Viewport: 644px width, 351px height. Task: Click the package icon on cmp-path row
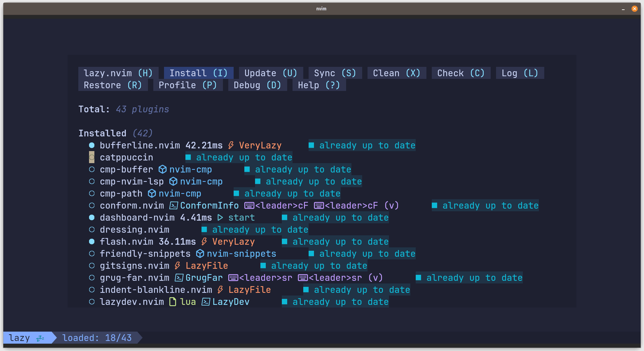coord(152,194)
